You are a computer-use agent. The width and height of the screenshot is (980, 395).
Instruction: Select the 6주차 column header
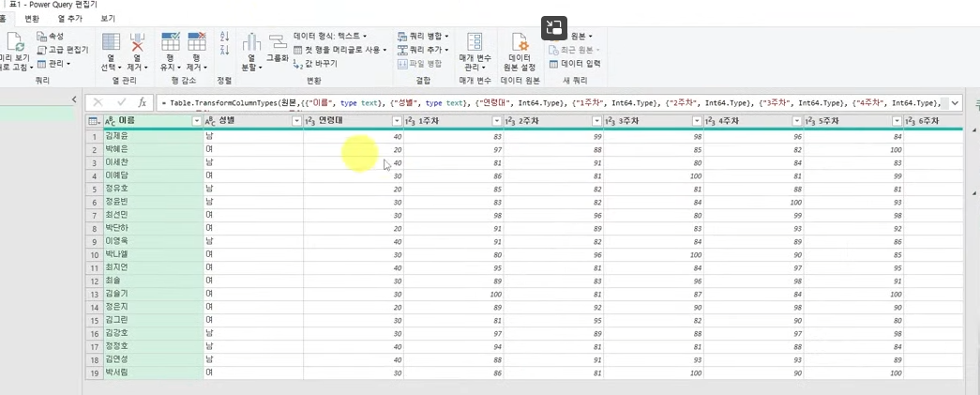coord(933,121)
